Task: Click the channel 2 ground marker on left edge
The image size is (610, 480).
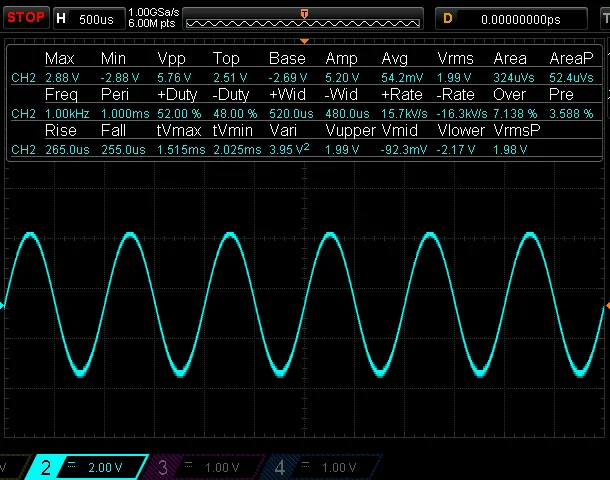Action: [3, 305]
